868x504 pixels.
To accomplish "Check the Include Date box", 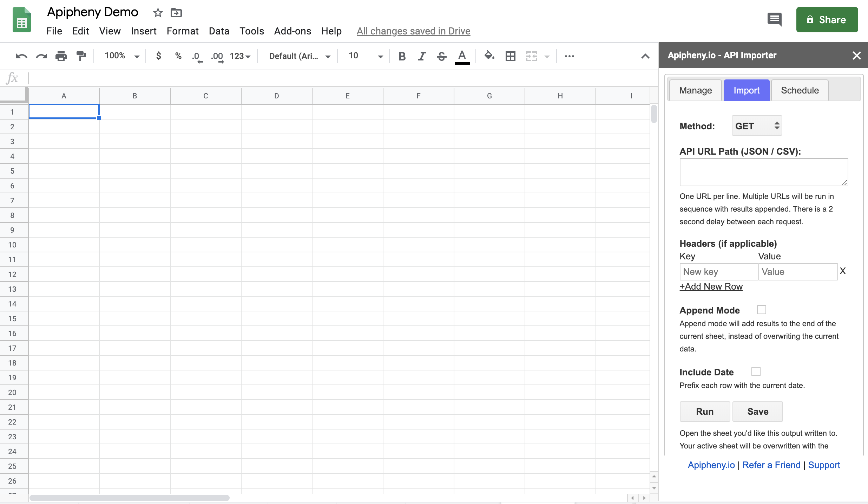I will (x=756, y=371).
